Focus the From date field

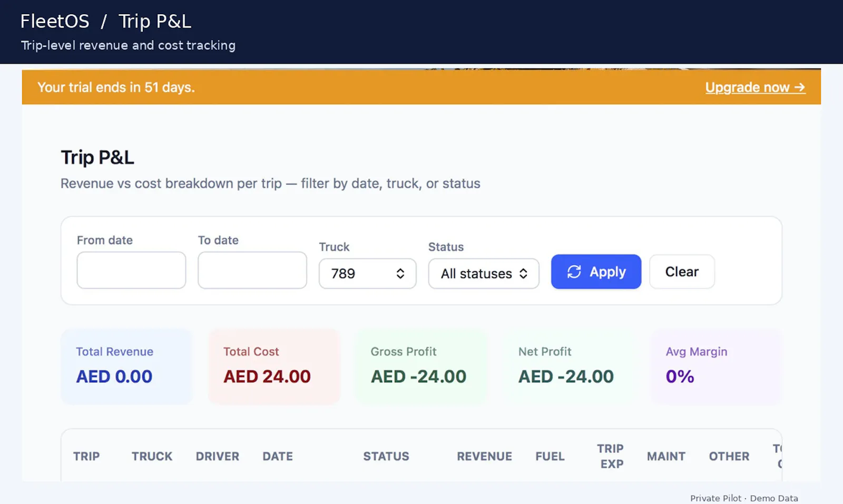coord(131,270)
